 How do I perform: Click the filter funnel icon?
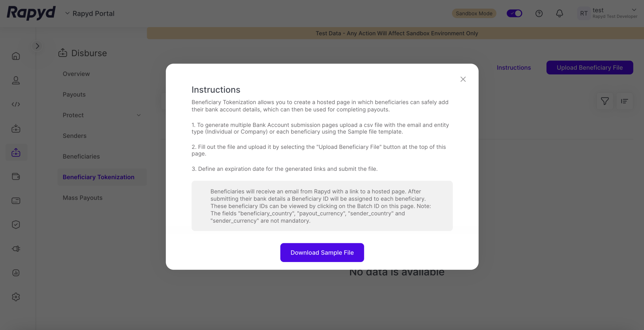[605, 101]
